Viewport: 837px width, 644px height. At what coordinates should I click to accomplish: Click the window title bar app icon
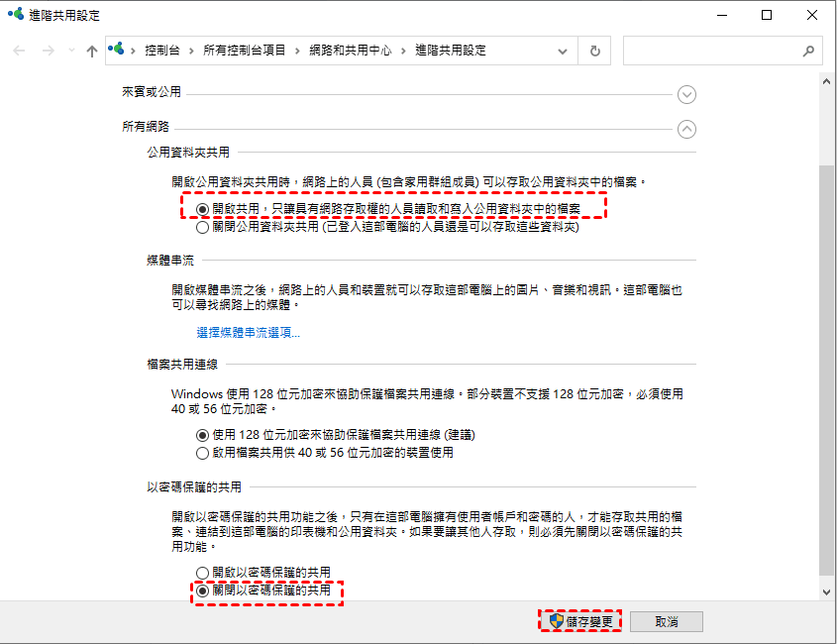[15, 16]
